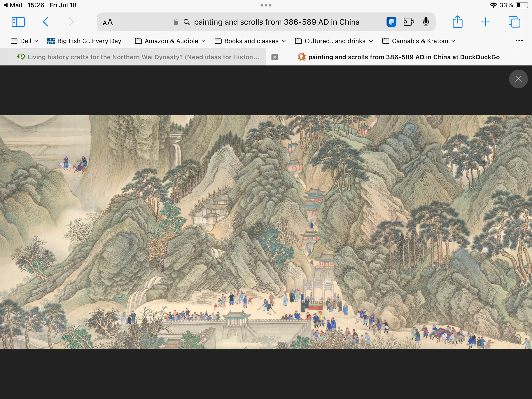Tap the 15:26 clock in status bar
Image resolution: width=532 pixels, height=399 pixels.
36,5
